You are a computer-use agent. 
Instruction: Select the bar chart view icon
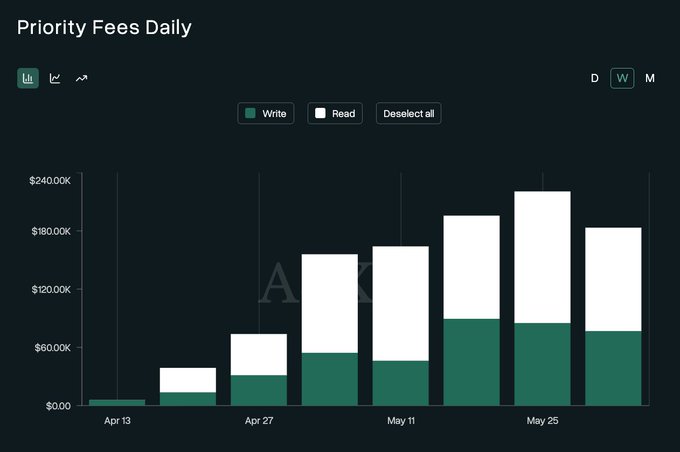point(28,78)
